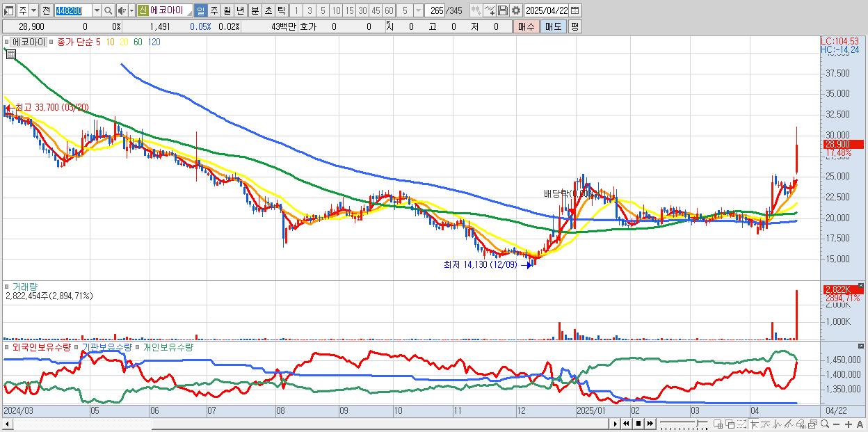Select the 일 daily period button
Viewport: 868px width, 432px height.
[201, 10]
